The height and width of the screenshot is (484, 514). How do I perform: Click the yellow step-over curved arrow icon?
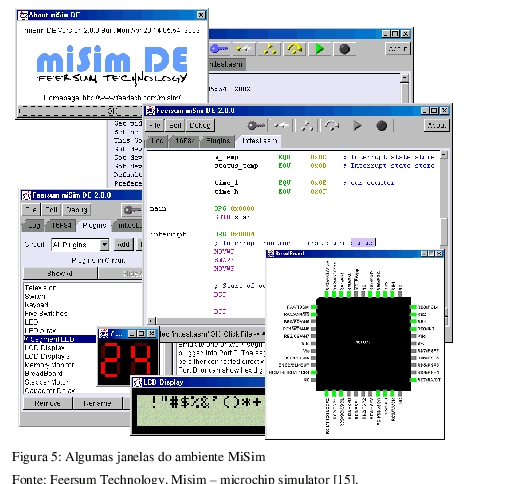coord(294,49)
